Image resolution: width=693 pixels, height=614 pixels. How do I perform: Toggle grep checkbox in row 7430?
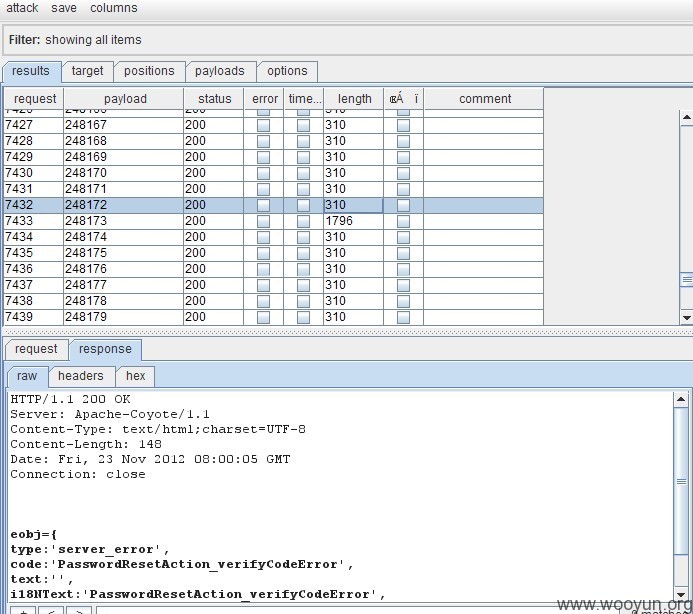403,173
